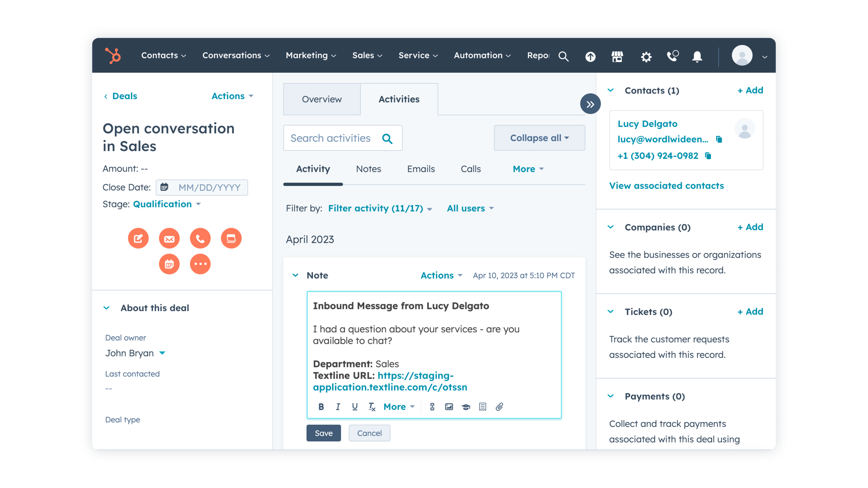The image size is (868, 488).
Task: Click the orange email icon button
Action: [x=169, y=239]
